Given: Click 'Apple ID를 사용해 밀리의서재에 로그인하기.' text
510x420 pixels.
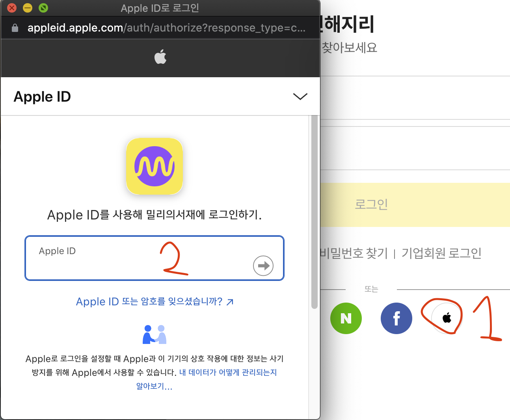Looking at the screenshot, I should tap(154, 215).
